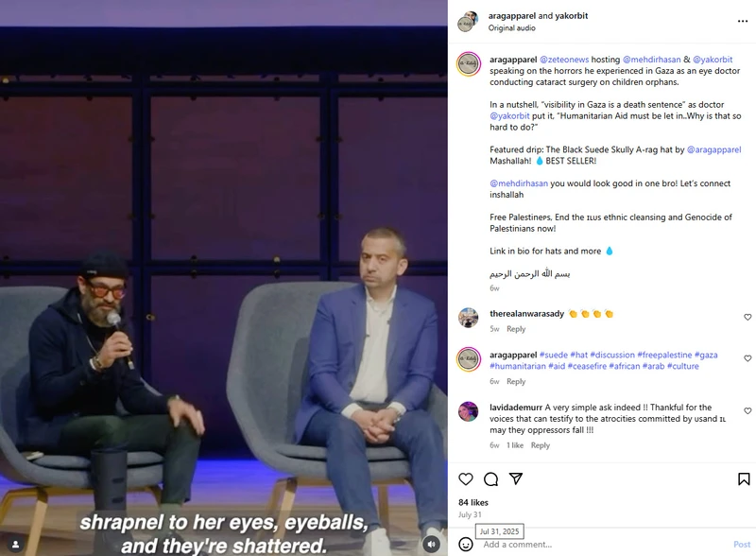Screen dimensions: 756x556
Task: Open the aragapparel profile picture in the header
Action: point(468,22)
